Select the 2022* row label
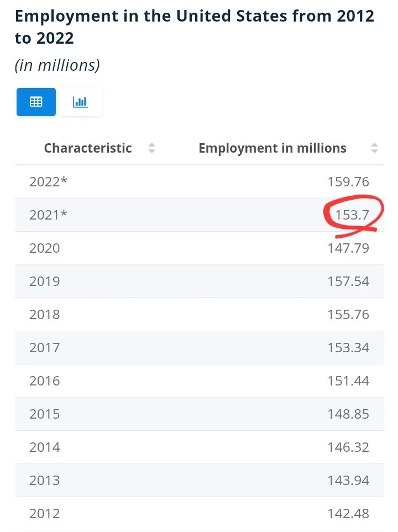 (x=48, y=182)
